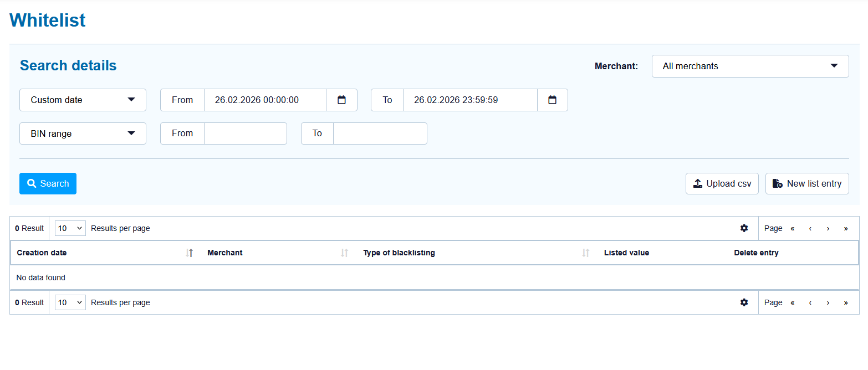Sort by Merchant column
This screenshot has height=370, width=868.
pyautogui.click(x=344, y=253)
